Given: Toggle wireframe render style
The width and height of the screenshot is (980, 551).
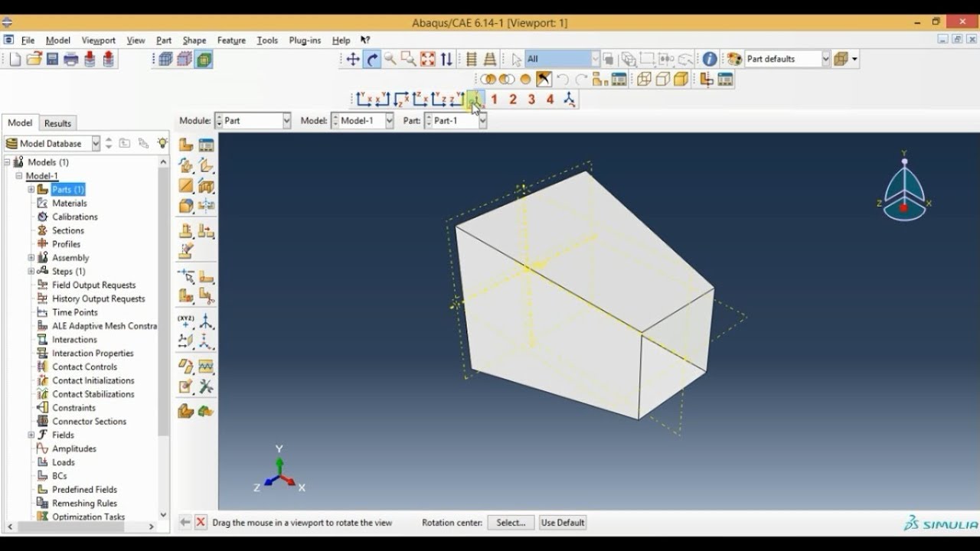Looking at the screenshot, I should (x=644, y=79).
